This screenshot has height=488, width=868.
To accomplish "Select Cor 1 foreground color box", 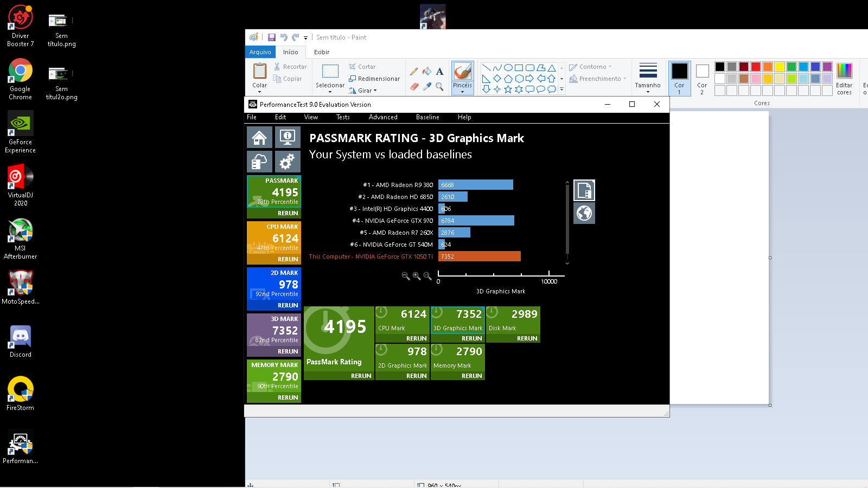I will (x=679, y=79).
